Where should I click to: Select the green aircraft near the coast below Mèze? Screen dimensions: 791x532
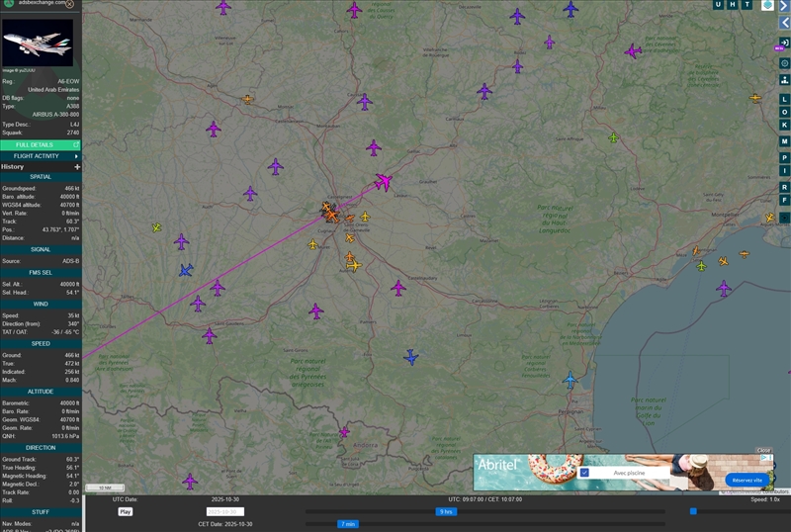[x=701, y=265]
